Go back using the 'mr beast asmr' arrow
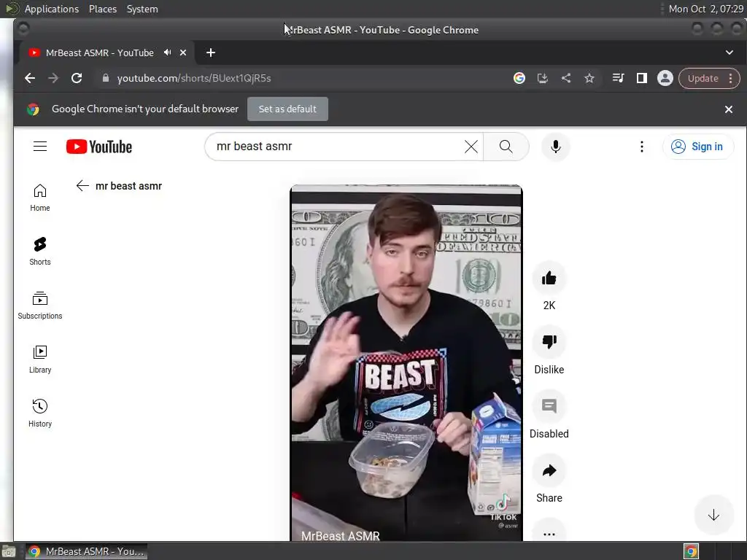The height and width of the screenshot is (560, 747). click(x=82, y=186)
